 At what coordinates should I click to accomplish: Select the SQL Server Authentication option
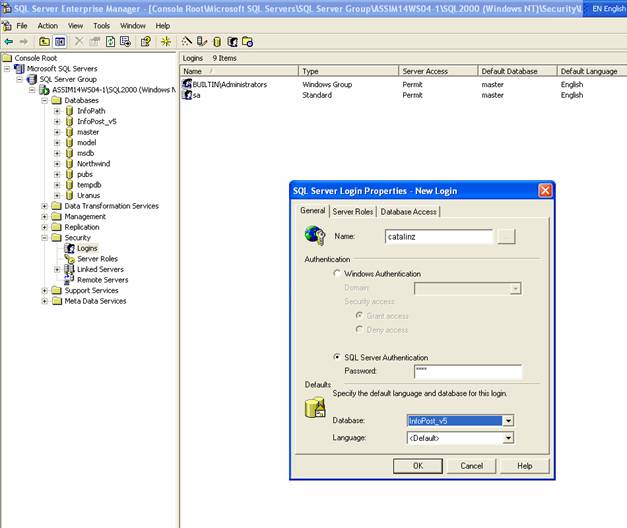point(337,357)
